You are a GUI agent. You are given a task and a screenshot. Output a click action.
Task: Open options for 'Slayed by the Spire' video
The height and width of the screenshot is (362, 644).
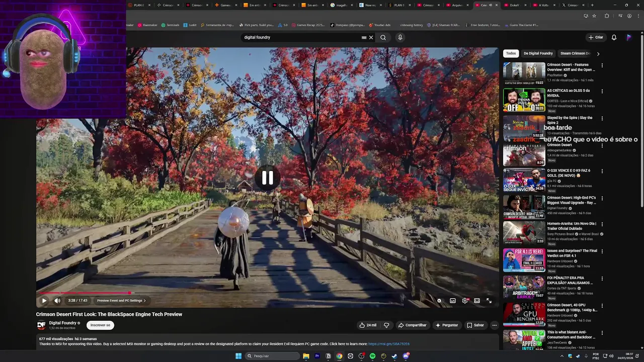602,119
